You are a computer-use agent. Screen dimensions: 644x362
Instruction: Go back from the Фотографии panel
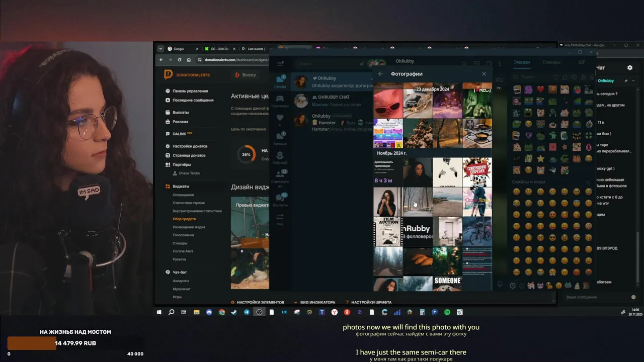pyautogui.click(x=380, y=74)
